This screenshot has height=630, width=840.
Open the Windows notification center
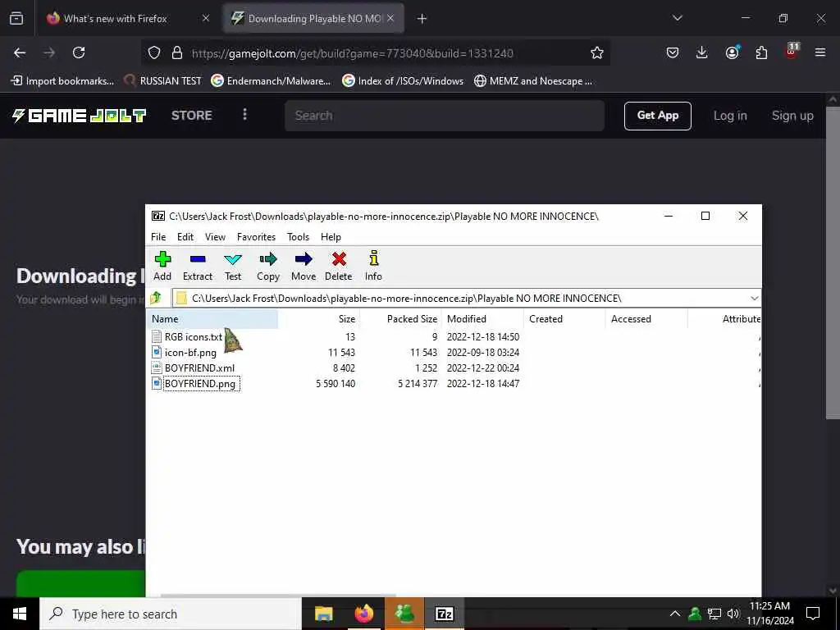[813, 614]
